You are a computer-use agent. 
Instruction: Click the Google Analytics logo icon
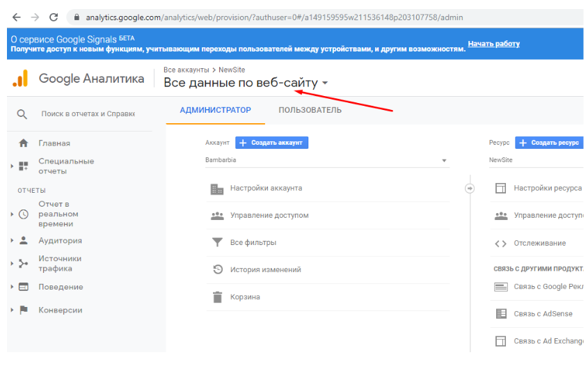[20, 78]
